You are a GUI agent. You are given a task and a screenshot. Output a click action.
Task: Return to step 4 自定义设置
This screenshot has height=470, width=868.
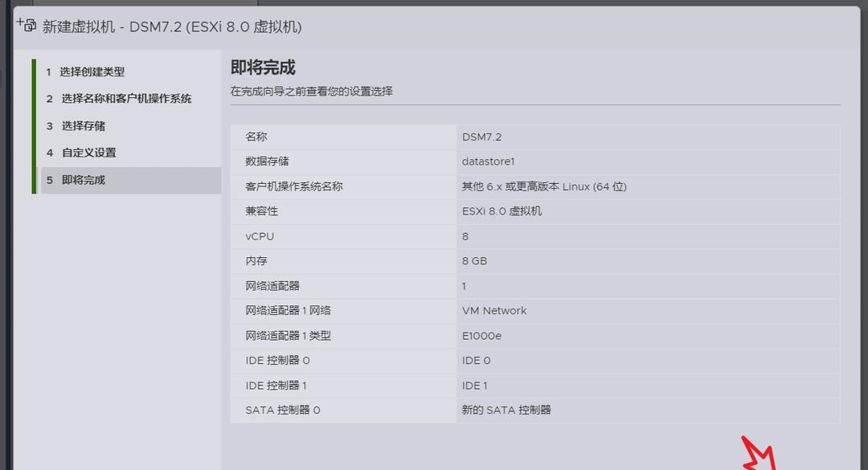pos(88,153)
